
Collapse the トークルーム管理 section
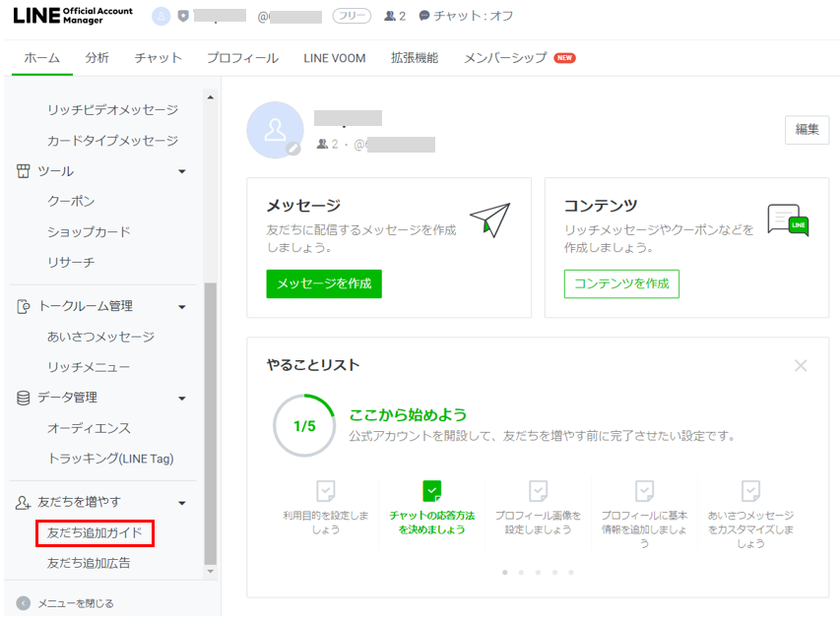(x=182, y=307)
